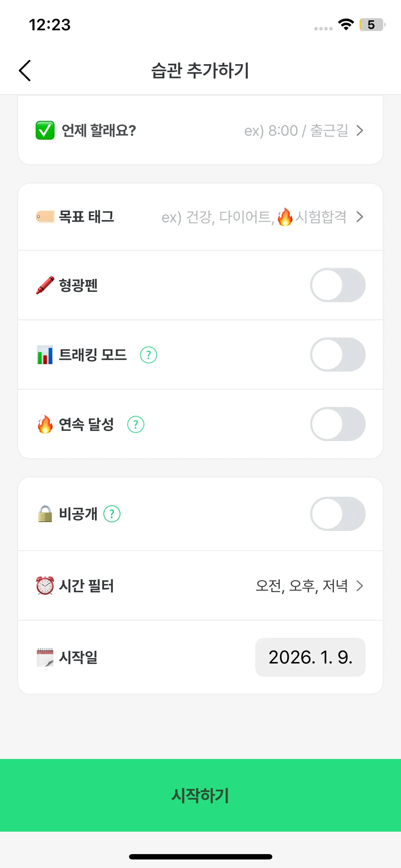The image size is (401, 868).
Task: Switch on the 비공개 toggle
Action: (338, 514)
